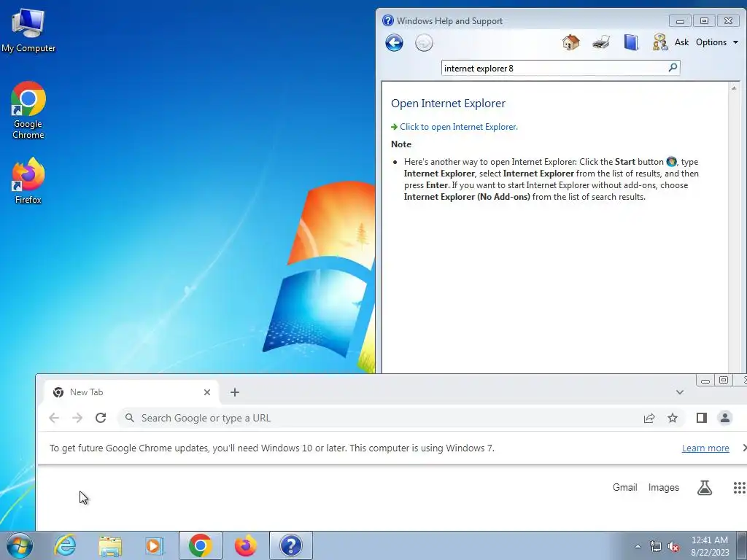
Task: Click to open Internet Explorer link
Action: (x=458, y=127)
